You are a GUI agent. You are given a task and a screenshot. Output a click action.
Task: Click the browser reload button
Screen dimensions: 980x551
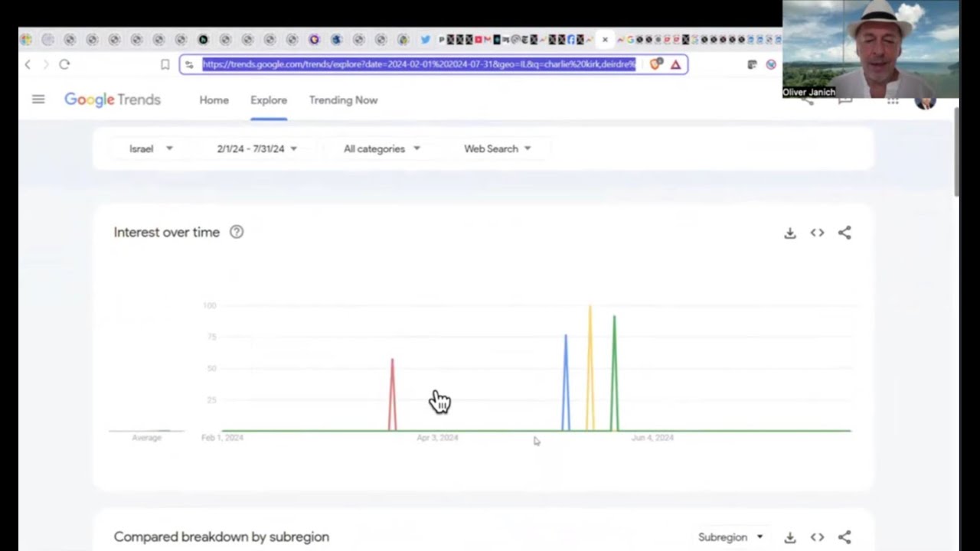coord(64,65)
